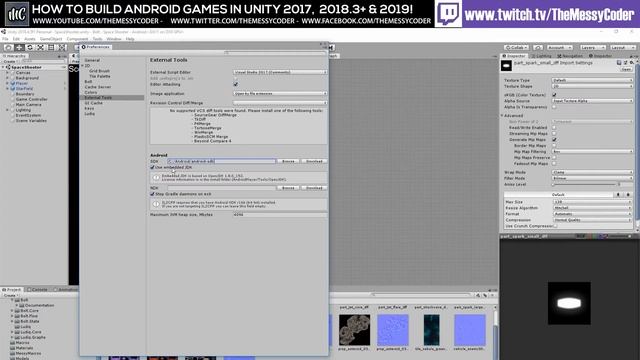Select General in Preferences sidebar
This screenshot has width=640, height=360.
[x=92, y=60]
